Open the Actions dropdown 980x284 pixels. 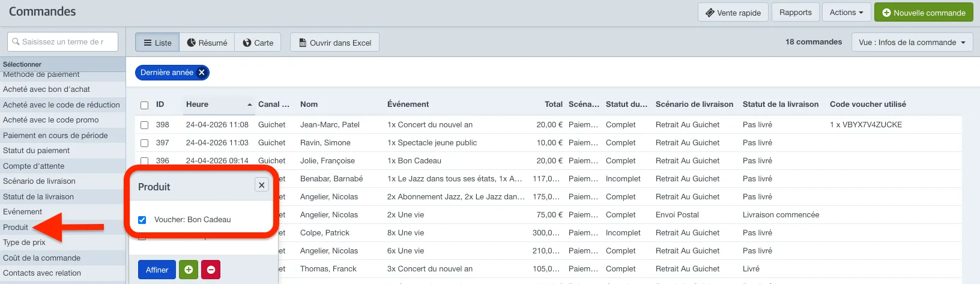[847, 12]
